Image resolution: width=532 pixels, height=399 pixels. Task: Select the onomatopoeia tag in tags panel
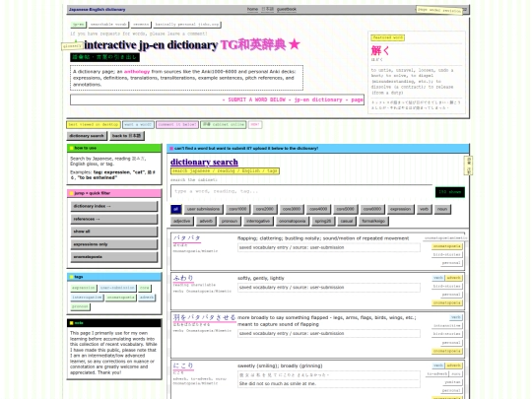tap(120, 298)
